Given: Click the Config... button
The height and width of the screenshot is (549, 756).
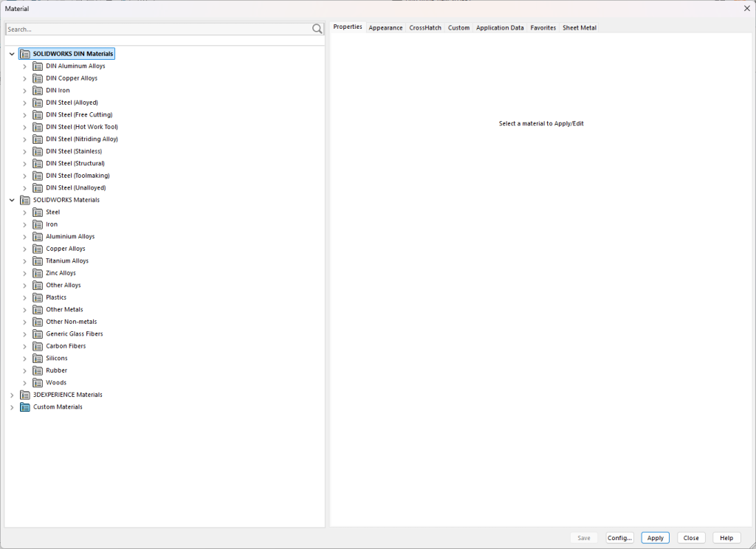Looking at the screenshot, I should (619, 538).
